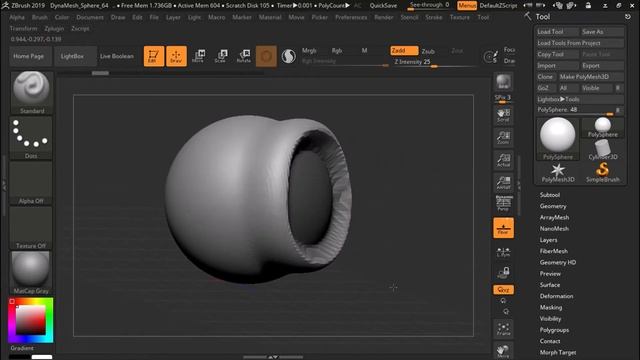Screen dimensions: 640x360
Task: Click Save As in Tool panel
Action: coord(602,31)
